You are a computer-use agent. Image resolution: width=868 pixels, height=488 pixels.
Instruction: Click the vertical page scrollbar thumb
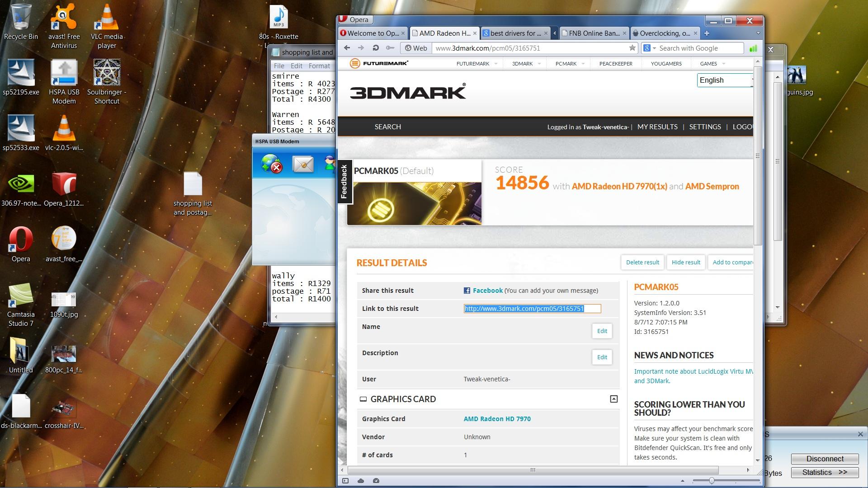tap(757, 155)
